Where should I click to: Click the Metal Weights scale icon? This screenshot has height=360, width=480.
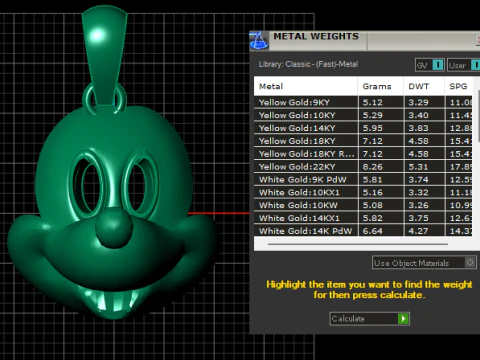pos(259,40)
